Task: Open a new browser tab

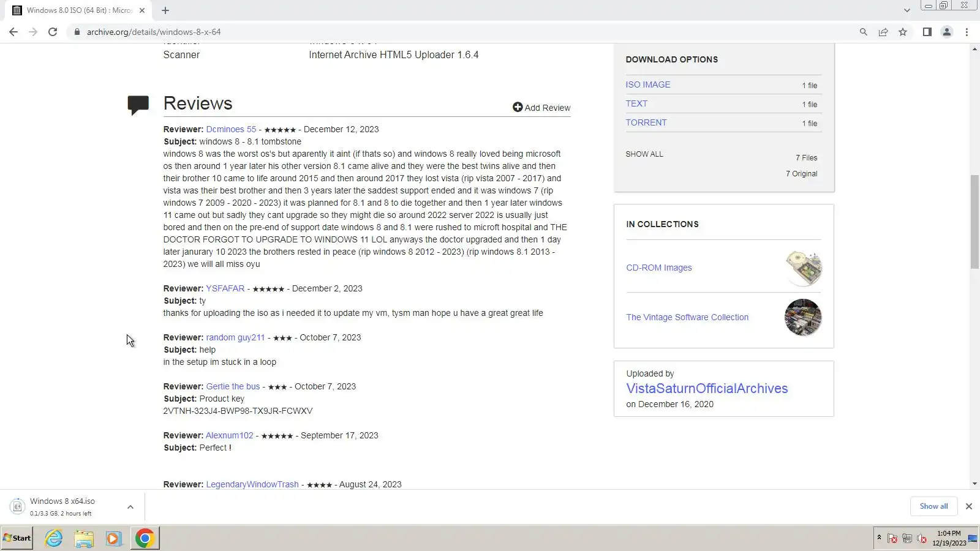Action: click(x=165, y=10)
